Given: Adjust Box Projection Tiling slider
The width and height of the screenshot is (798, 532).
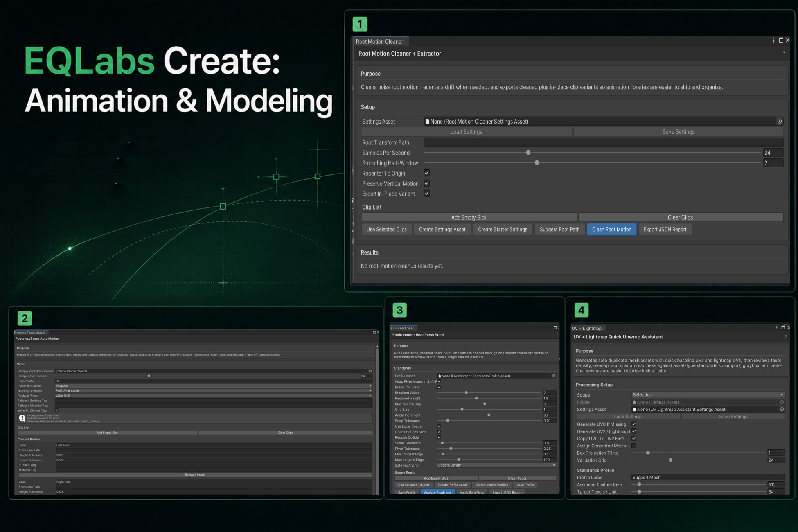Looking at the screenshot, I should click(x=699, y=453).
